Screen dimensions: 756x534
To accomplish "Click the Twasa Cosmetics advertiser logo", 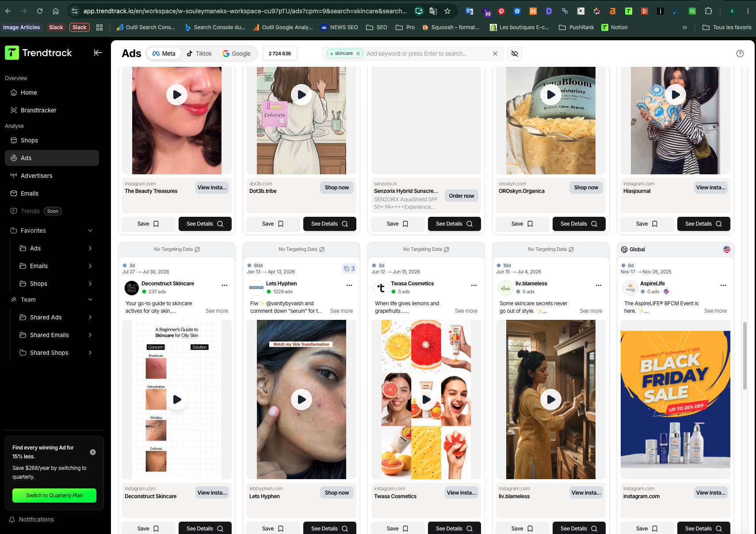I will 381,288.
